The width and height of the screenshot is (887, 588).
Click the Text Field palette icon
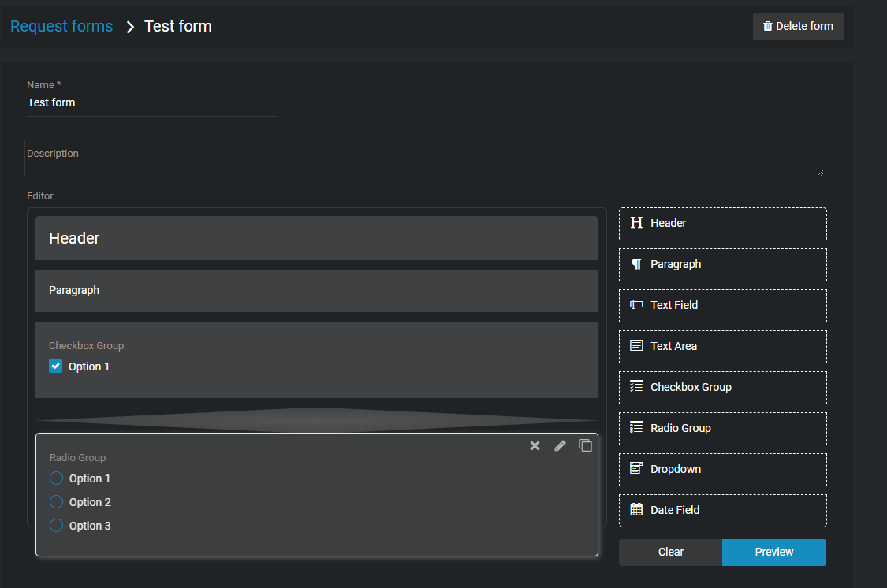pos(636,305)
